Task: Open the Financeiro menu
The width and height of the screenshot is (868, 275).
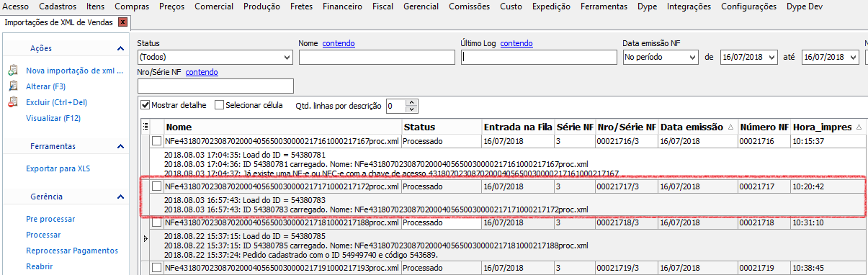Action: (342, 6)
